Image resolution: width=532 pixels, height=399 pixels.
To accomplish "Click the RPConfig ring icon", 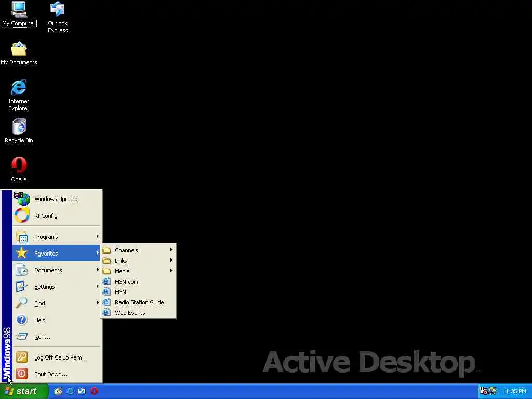I will pos(22,216).
